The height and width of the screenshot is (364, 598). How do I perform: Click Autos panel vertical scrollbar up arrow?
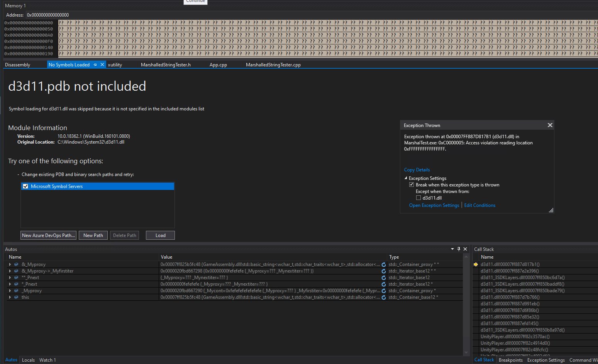click(x=466, y=256)
